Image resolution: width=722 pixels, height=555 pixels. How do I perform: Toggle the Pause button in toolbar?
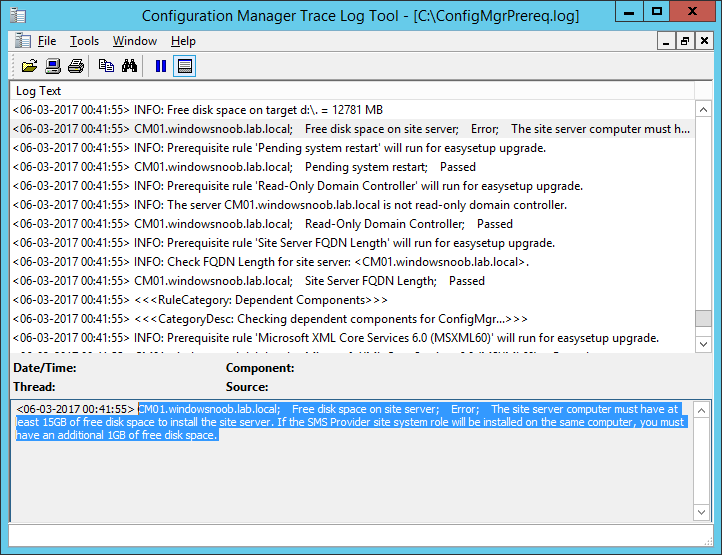point(161,66)
